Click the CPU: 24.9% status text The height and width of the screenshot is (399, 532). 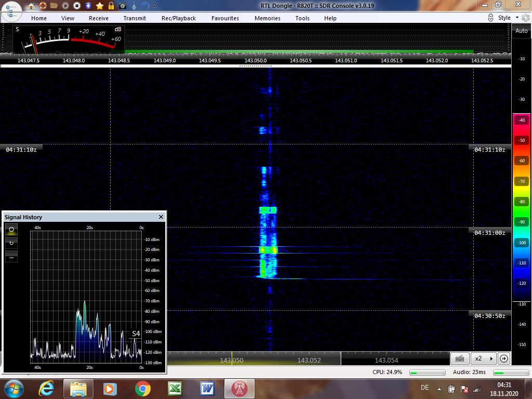387,372
